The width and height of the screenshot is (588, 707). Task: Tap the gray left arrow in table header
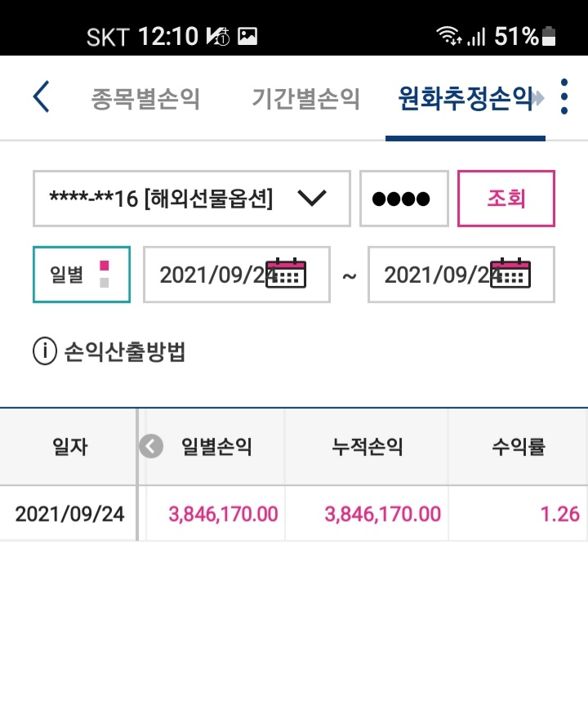pyautogui.click(x=151, y=446)
